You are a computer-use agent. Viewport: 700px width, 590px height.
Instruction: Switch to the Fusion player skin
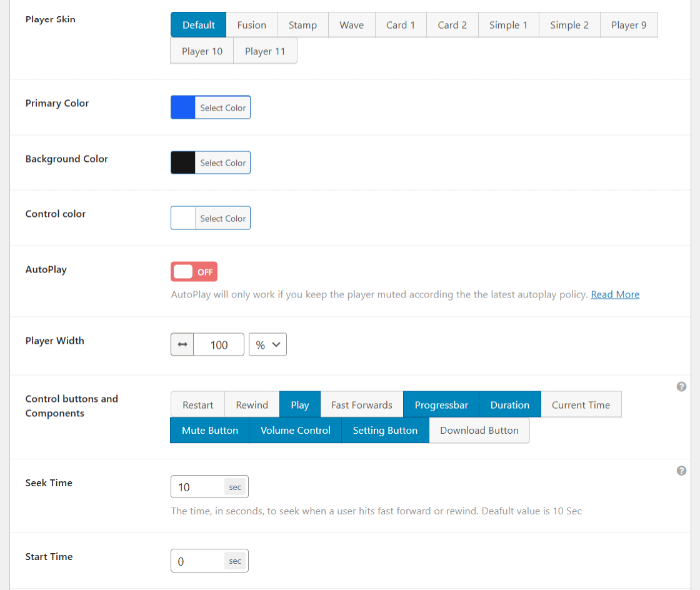point(251,24)
